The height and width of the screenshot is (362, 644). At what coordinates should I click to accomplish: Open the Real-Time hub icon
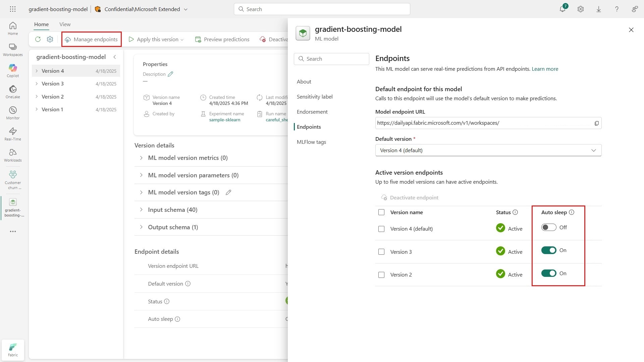[x=13, y=134]
